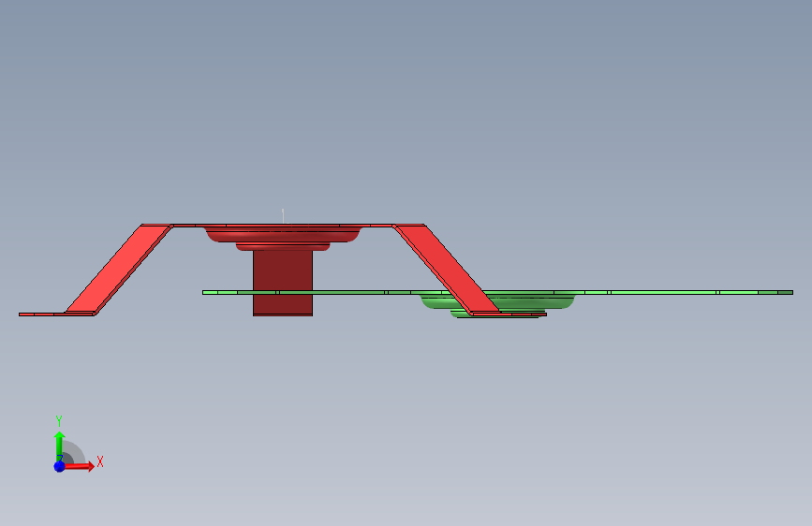Click the X label of the triad
The width and height of the screenshot is (812, 526).
pyautogui.click(x=100, y=461)
